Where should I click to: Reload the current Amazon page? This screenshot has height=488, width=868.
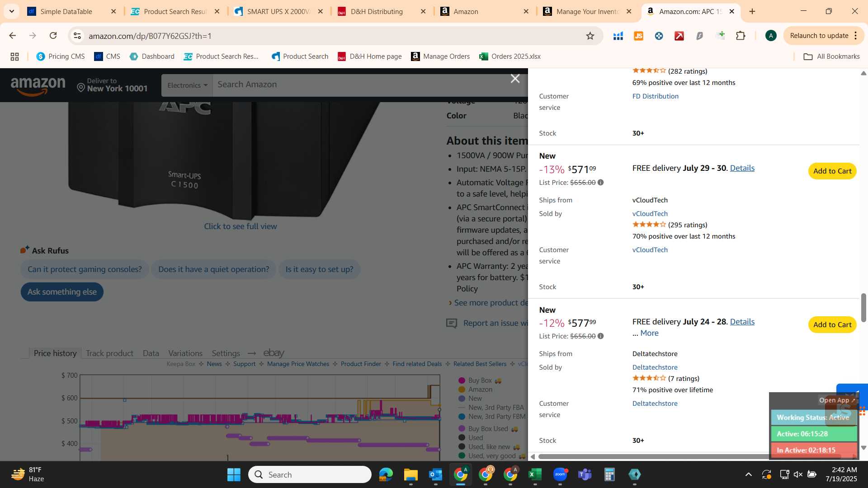click(x=53, y=36)
